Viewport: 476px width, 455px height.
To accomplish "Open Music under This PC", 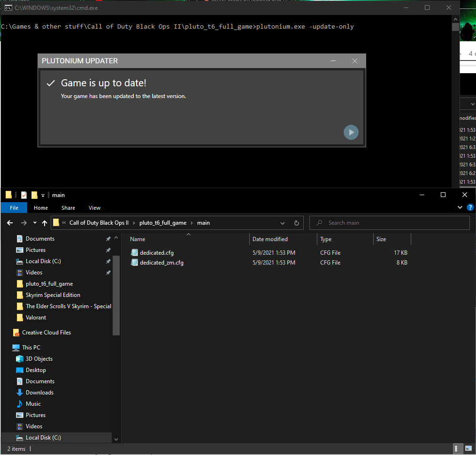I will tap(33, 404).
